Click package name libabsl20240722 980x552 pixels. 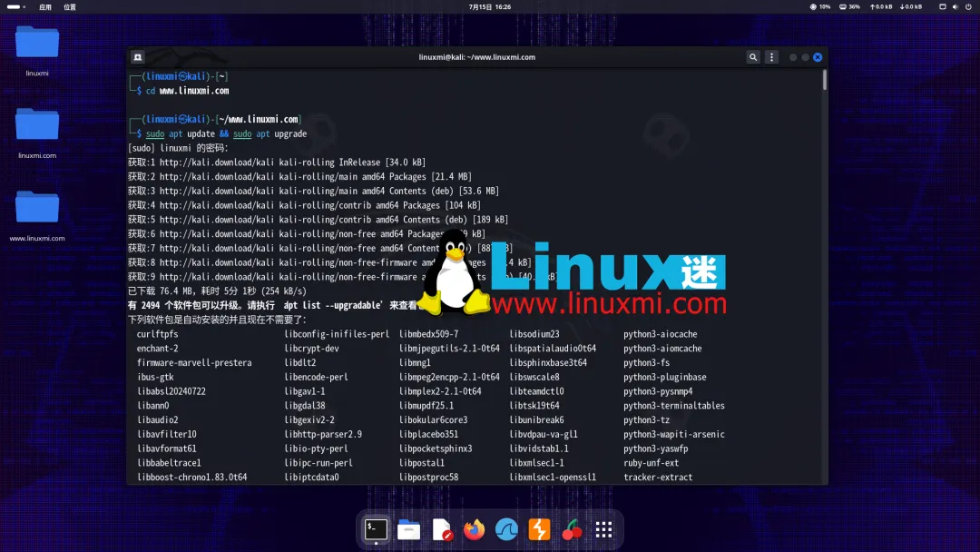click(x=171, y=391)
